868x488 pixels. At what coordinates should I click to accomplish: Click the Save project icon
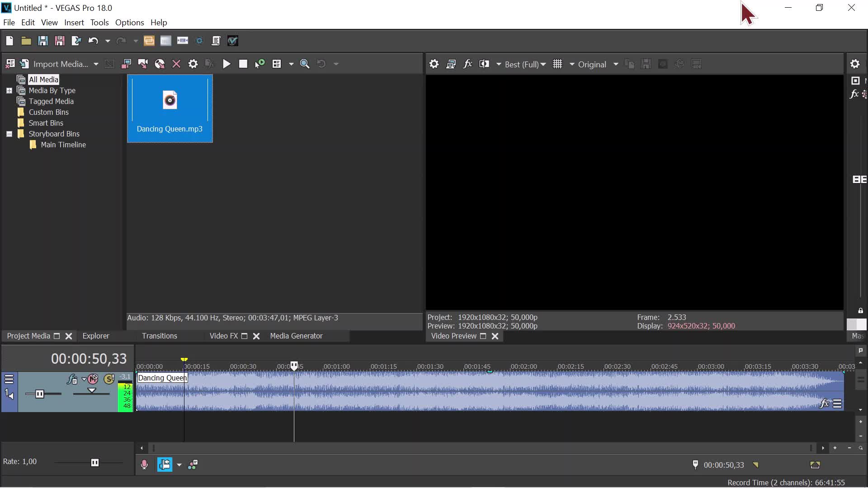[43, 41]
